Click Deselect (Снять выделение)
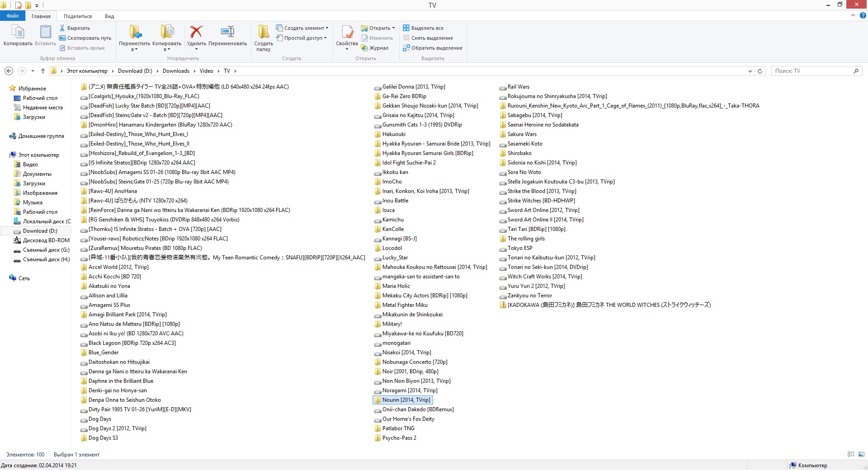 [428, 38]
